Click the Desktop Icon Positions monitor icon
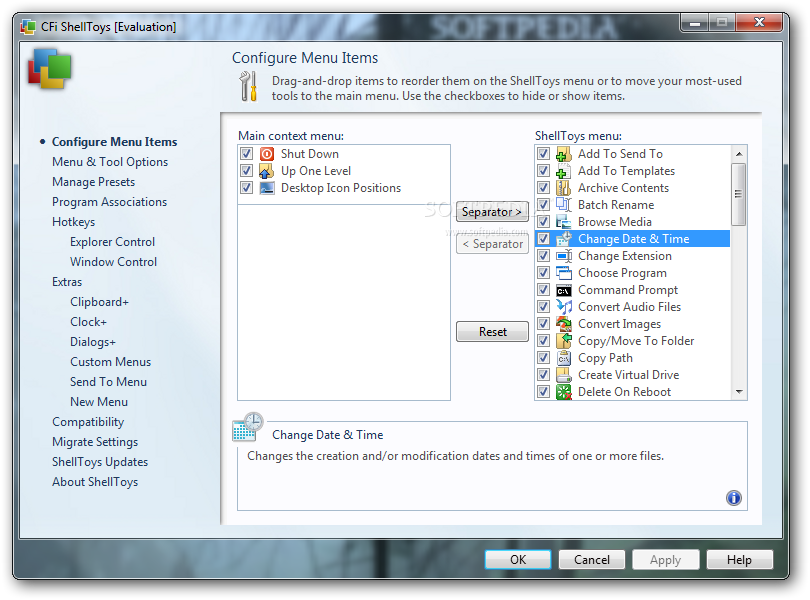Screen dimensions: 810x600 267,188
